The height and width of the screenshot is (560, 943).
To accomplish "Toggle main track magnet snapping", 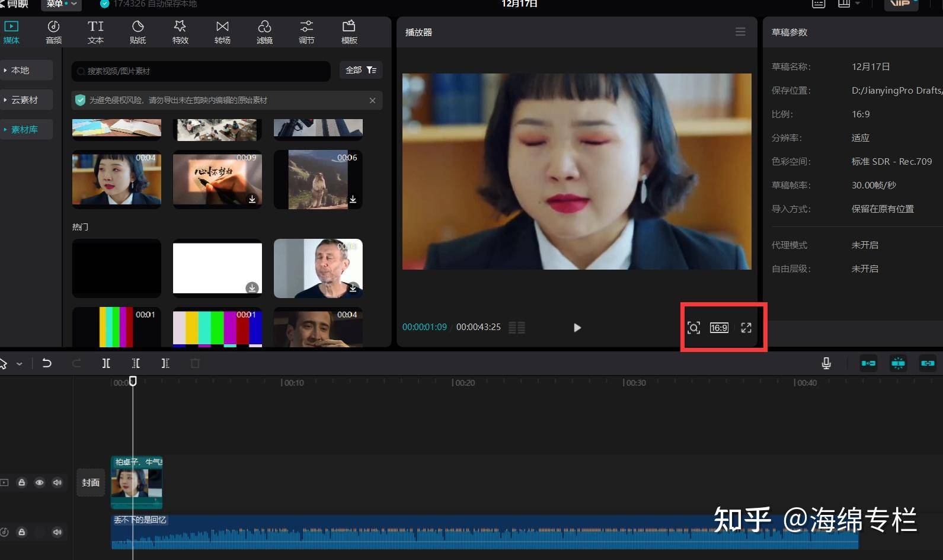I will (868, 363).
